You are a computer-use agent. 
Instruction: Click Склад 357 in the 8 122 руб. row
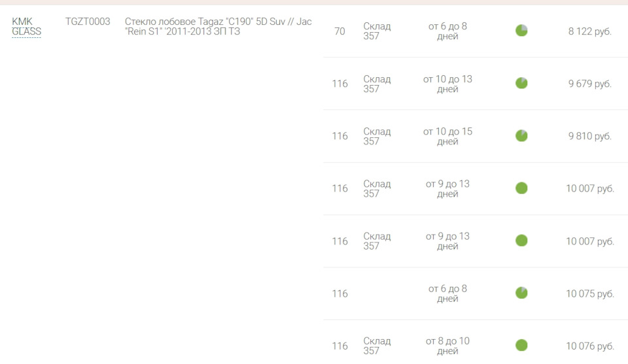[x=377, y=31]
